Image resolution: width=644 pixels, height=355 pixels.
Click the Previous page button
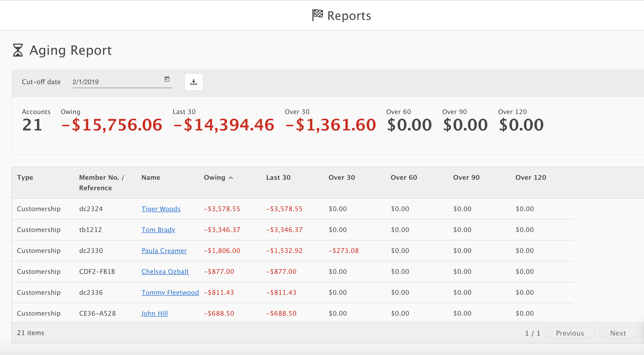[570, 333]
